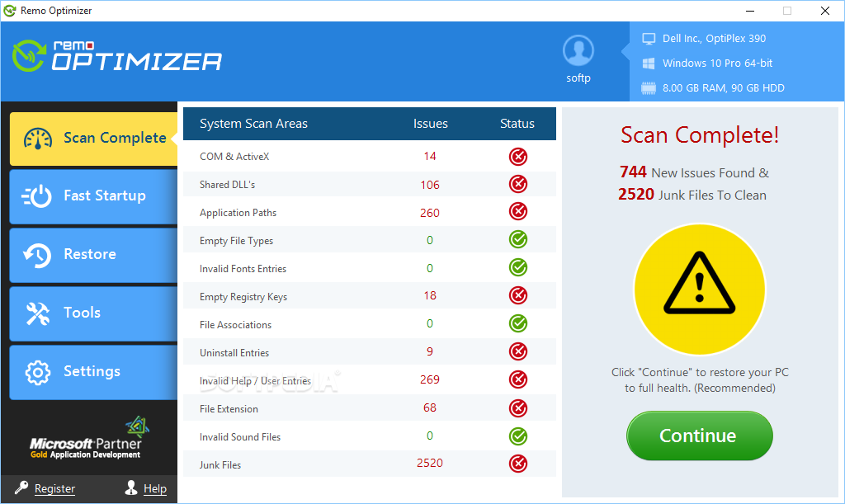Click the red error status icon for Shared DLL's
The image size is (845, 504).
518,184
